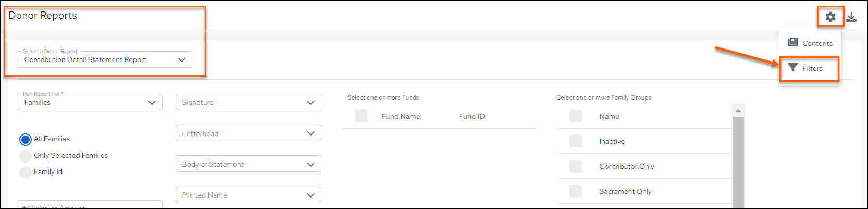Toggle the select-all Fund Name checkbox
Screen dimensions: 868x209
[x=361, y=116]
